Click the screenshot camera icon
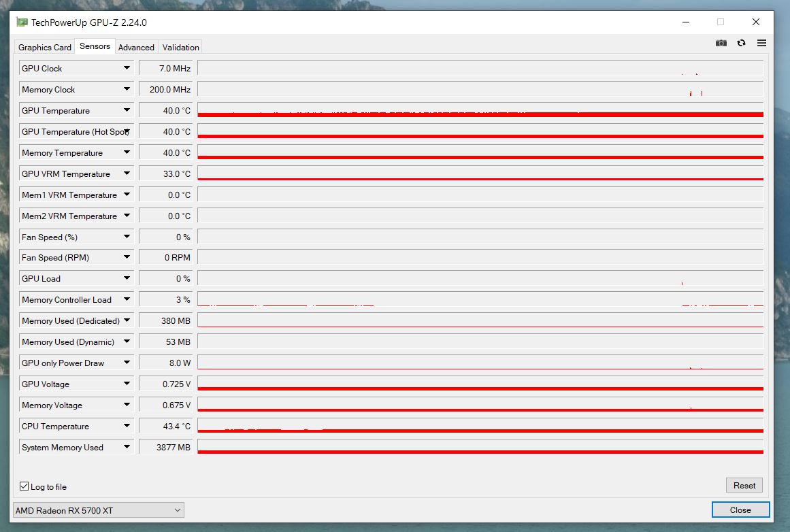The image size is (790, 532). coord(721,44)
